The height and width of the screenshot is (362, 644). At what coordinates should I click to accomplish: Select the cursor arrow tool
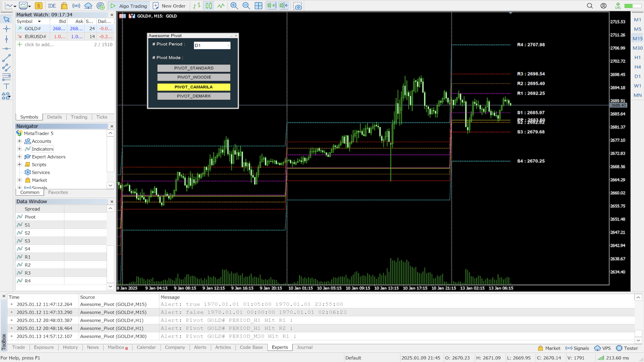coord(6,19)
